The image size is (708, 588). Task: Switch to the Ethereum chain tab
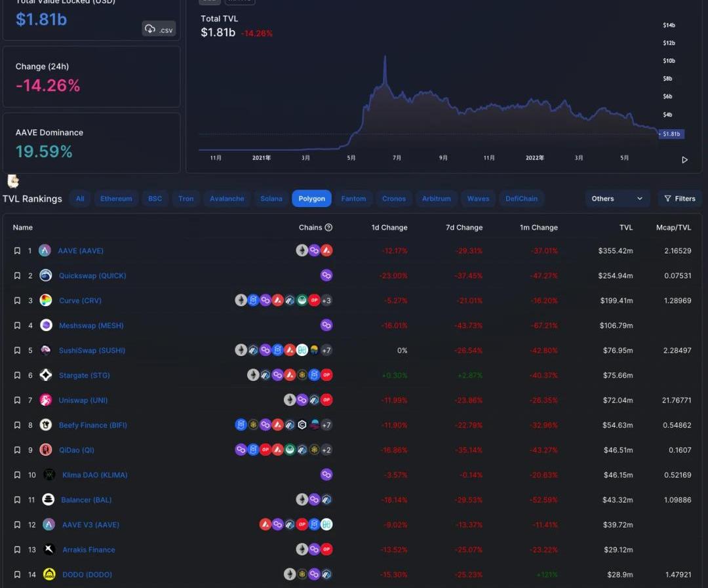[116, 199]
